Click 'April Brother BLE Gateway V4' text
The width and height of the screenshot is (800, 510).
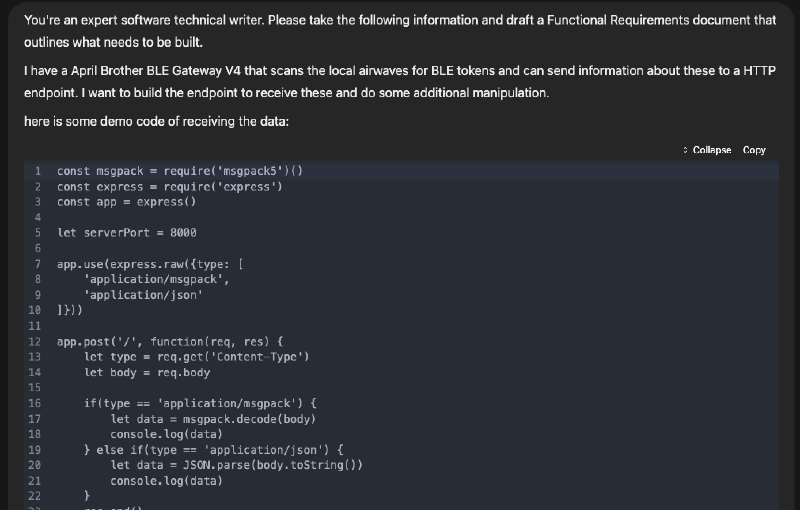tap(156, 71)
